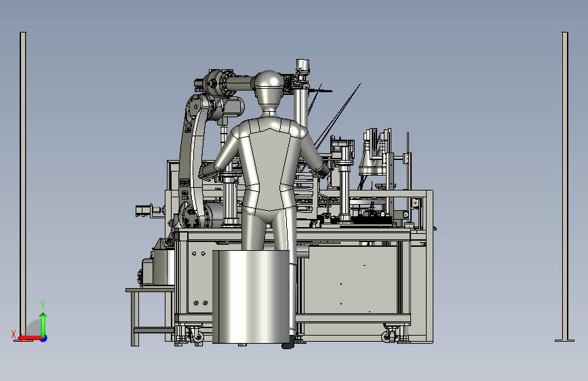
Task: Select the machine's large flat front panel
Action: (351, 279)
